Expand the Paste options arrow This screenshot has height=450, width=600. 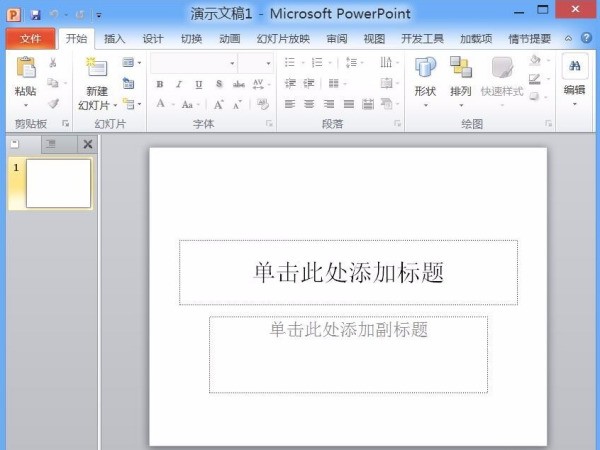point(26,105)
